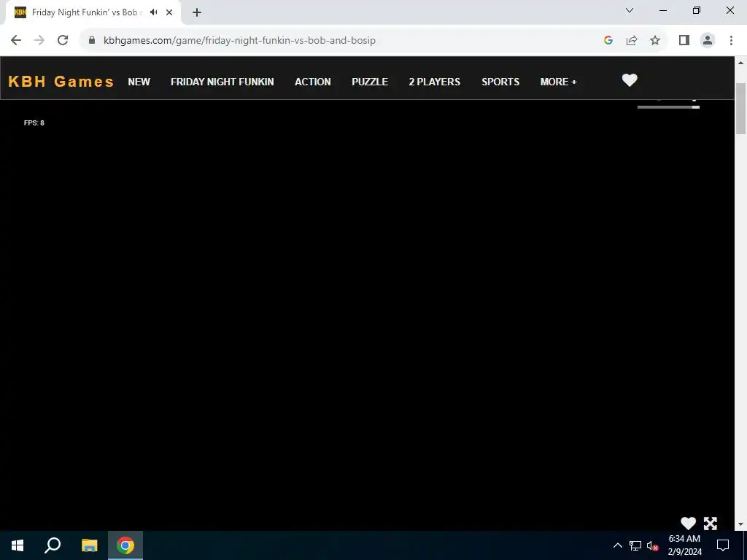Show hidden system tray icons
The width and height of the screenshot is (747, 560).
617,545
